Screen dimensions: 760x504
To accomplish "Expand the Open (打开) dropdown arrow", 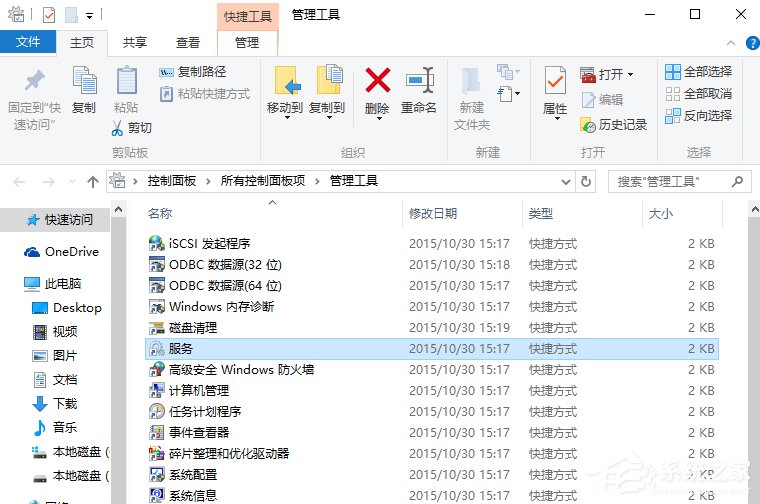I will point(631,75).
